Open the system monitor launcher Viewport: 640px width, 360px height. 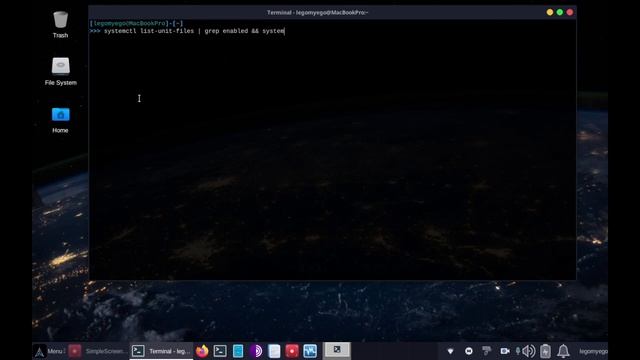310,351
